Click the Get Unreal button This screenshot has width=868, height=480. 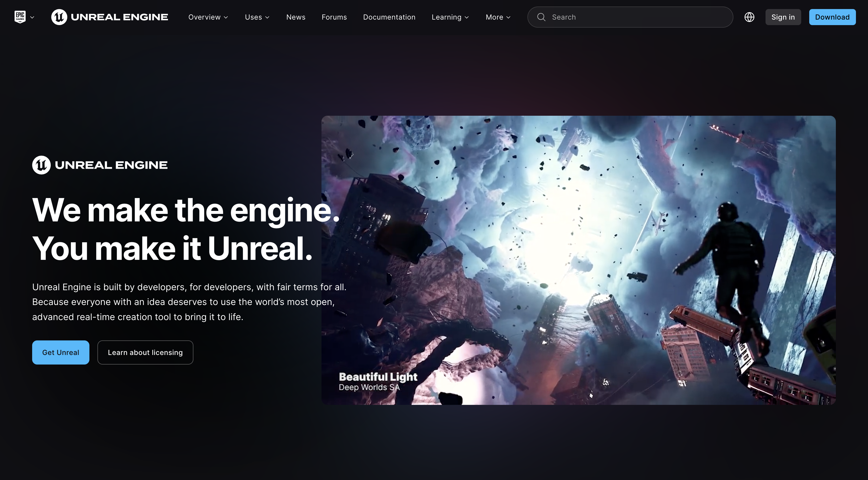[x=61, y=352]
